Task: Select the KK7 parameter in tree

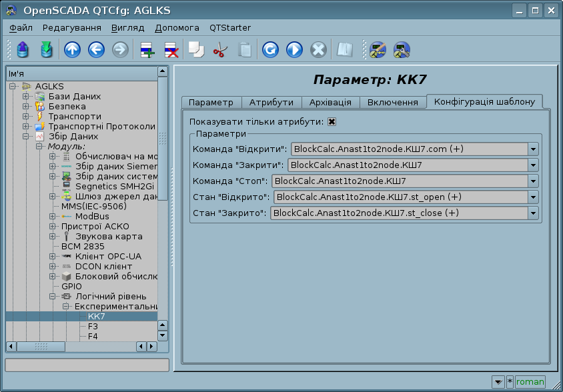Action: pos(96,316)
